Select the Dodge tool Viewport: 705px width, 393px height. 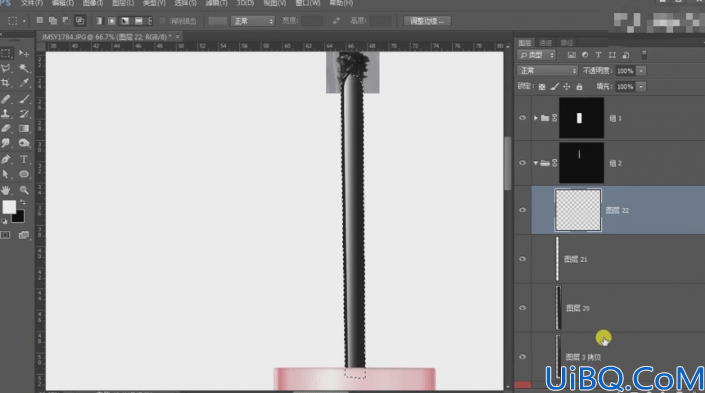[x=24, y=143]
